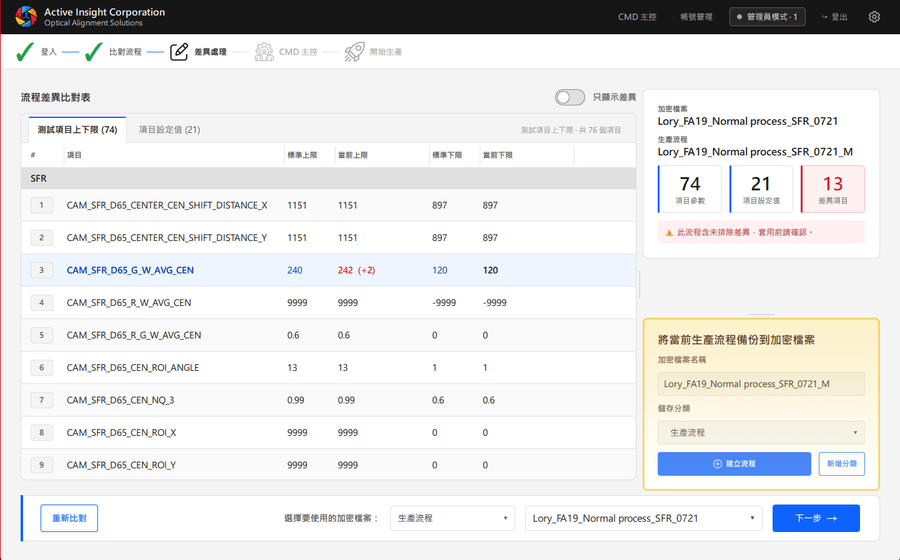Open the 帳號管理 menu item
The height and width of the screenshot is (560, 900).
[696, 17]
